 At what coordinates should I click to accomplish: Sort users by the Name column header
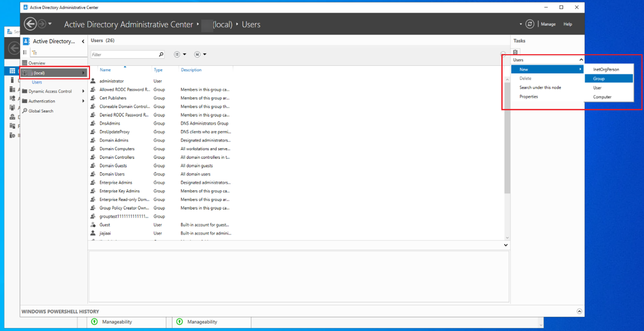pos(105,69)
